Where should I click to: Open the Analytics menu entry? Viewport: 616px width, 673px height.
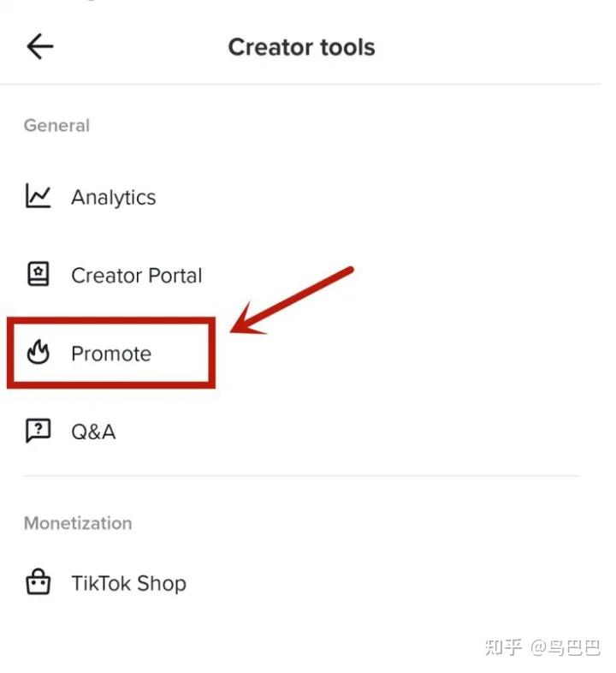pos(113,197)
